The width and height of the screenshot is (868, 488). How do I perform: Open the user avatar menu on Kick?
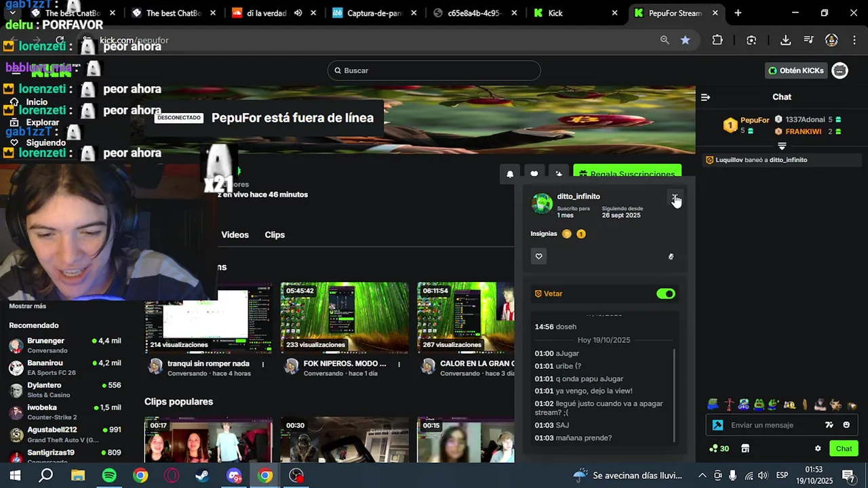point(840,70)
